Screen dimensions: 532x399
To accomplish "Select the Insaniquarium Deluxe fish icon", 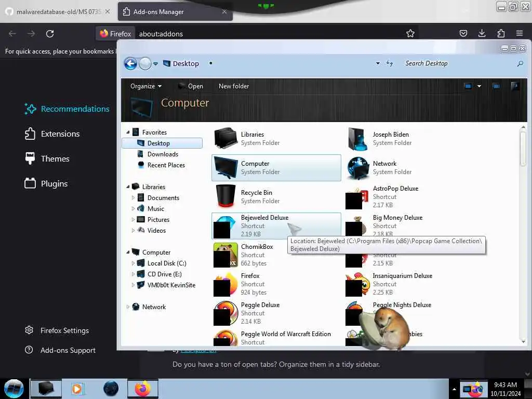I will click(x=357, y=284).
